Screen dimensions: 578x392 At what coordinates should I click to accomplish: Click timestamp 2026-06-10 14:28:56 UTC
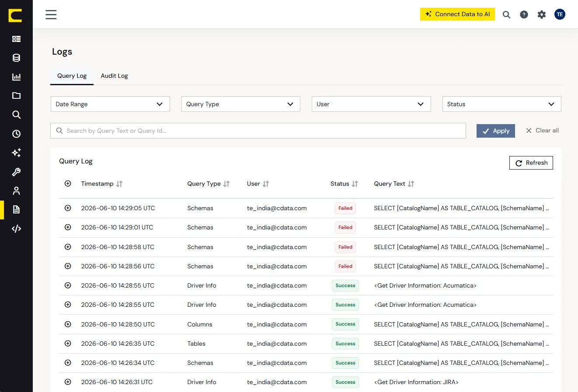[118, 266]
